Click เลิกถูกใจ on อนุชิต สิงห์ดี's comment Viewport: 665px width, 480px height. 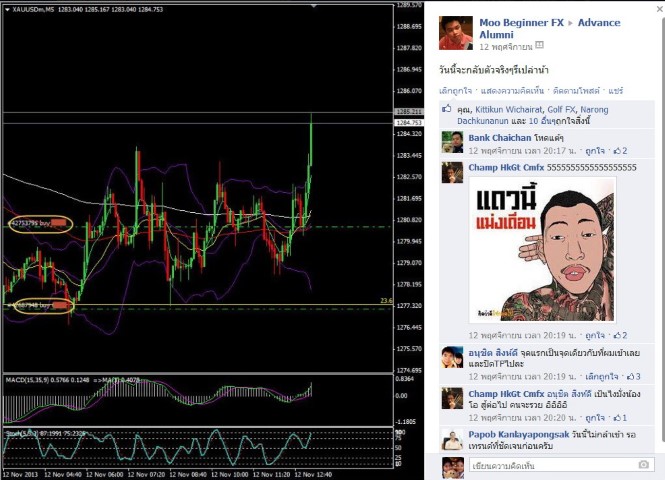[601, 377]
